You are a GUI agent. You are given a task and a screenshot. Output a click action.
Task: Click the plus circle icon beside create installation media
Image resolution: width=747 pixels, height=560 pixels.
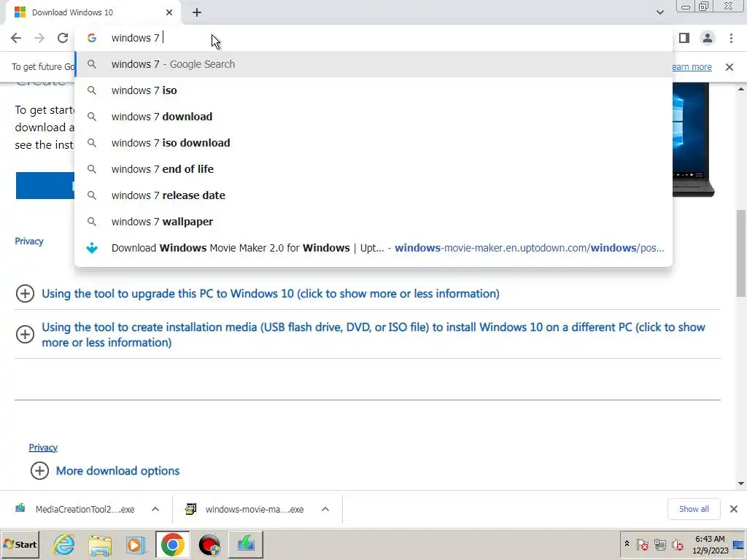click(26, 334)
